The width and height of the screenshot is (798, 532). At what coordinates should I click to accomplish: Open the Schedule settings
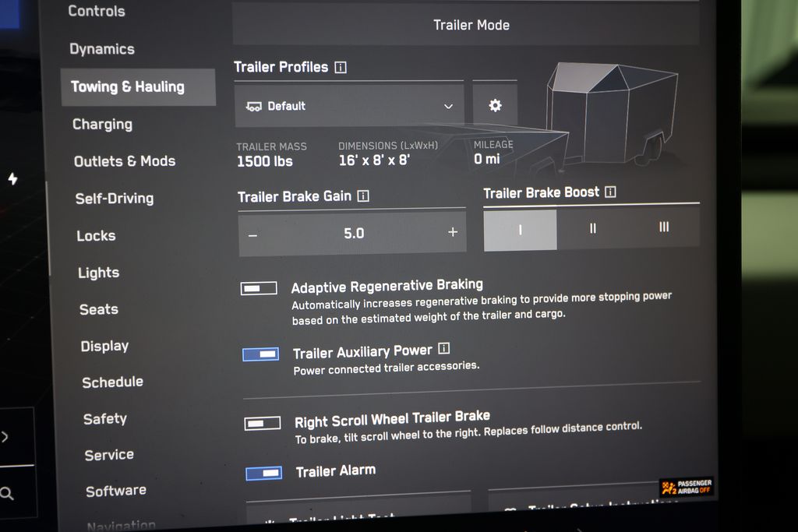[x=112, y=382]
